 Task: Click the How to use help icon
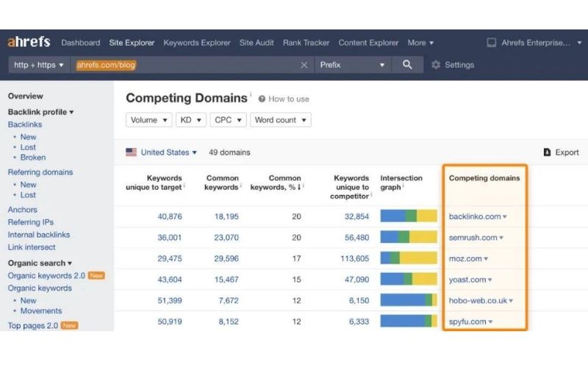[262, 99]
